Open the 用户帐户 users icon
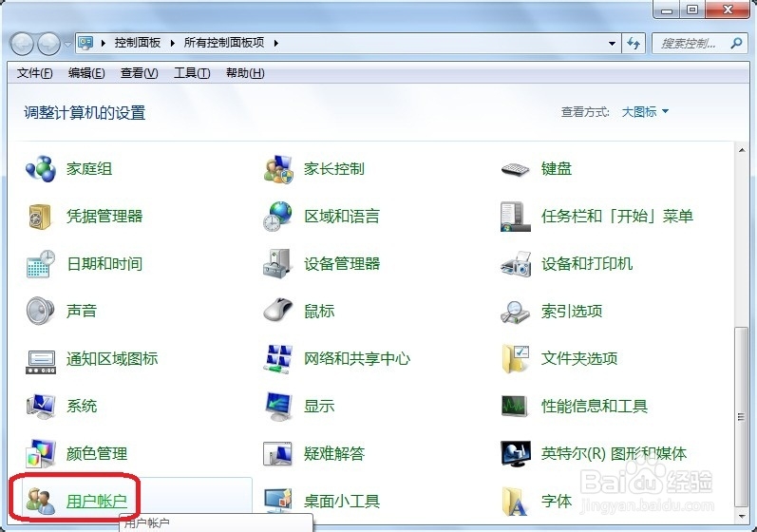Viewport: 757px width, 532px height. click(40, 501)
